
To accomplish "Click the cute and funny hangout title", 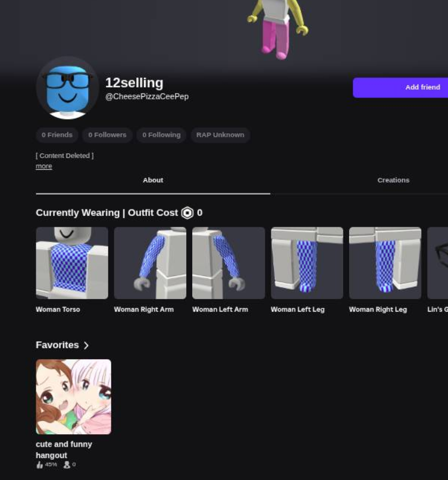I will [64, 450].
